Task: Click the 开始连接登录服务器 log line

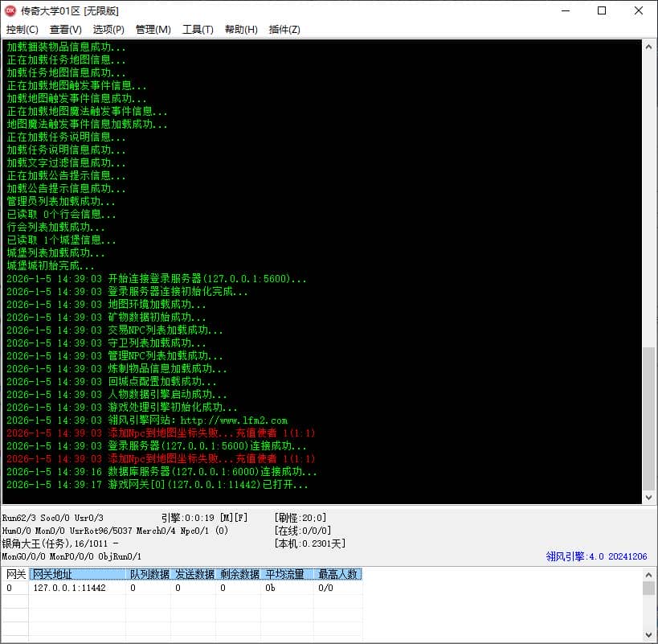Action: click(x=156, y=279)
